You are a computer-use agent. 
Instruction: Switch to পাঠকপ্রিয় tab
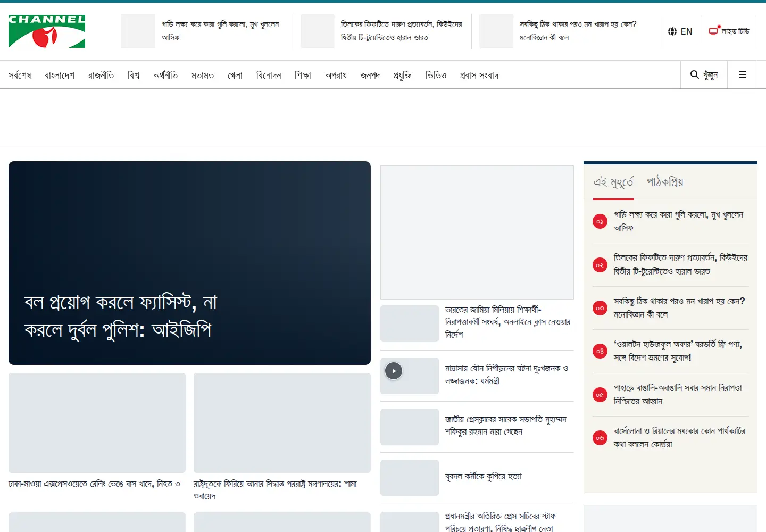click(665, 182)
